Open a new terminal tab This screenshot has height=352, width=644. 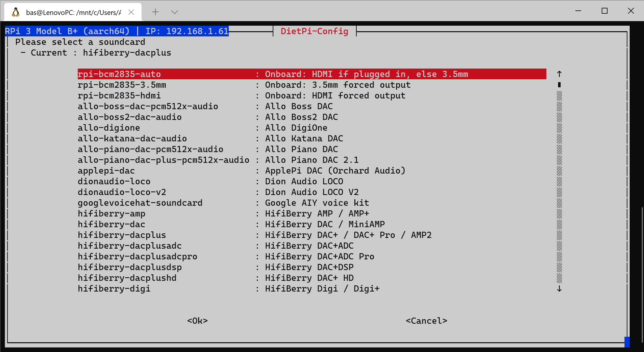[x=155, y=12]
